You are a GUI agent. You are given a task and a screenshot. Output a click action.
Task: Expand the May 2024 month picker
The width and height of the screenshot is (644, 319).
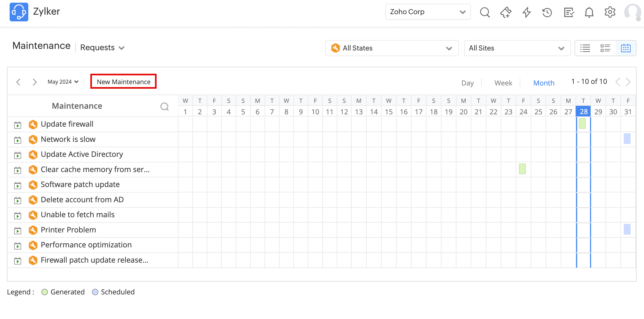[x=63, y=82]
